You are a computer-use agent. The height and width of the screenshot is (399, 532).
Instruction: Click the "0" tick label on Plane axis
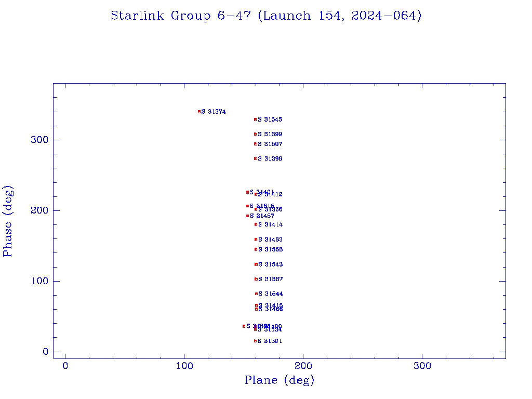coord(65,366)
